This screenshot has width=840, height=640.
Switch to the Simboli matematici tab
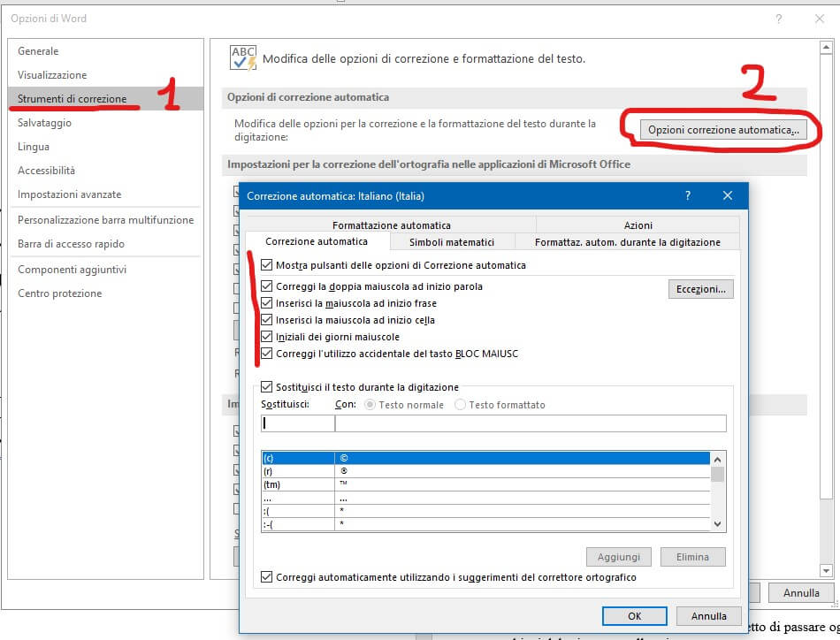coord(451,242)
